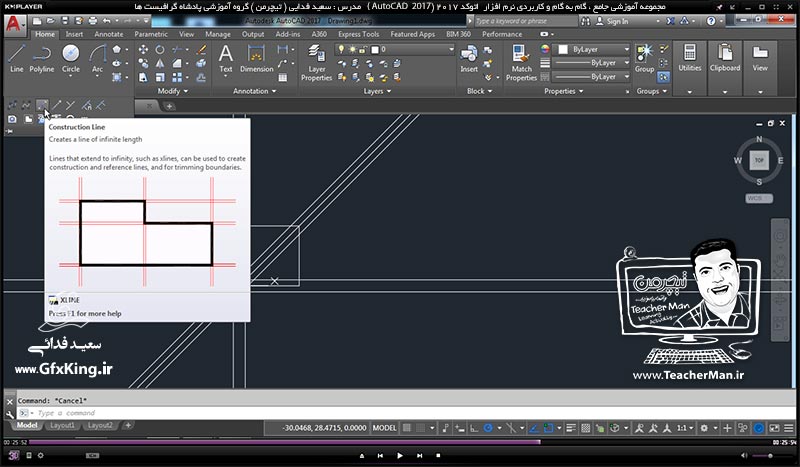Viewport: 800px width, 467px height.
Task: Toggle lineweight display in status bar
Action: (571, 428)
